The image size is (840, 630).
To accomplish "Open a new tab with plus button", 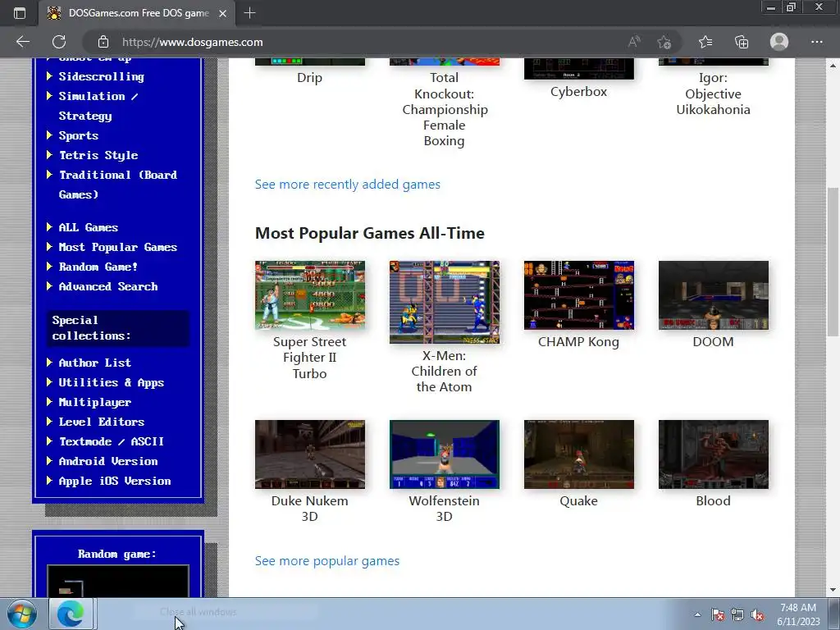I will pyautogui.click(x=249, y=13).
